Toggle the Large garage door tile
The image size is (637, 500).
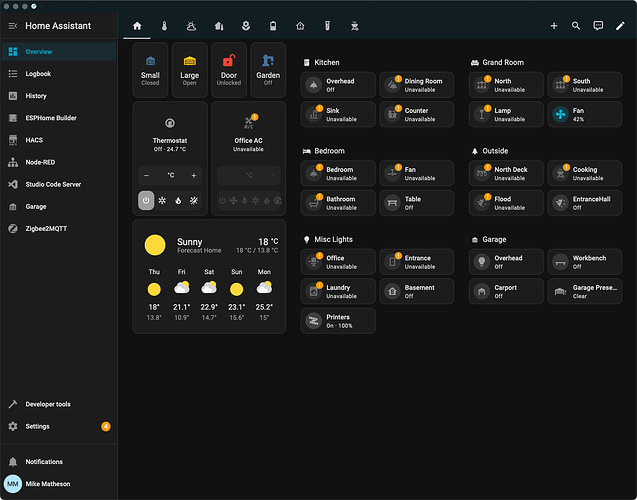pos(190,70)
